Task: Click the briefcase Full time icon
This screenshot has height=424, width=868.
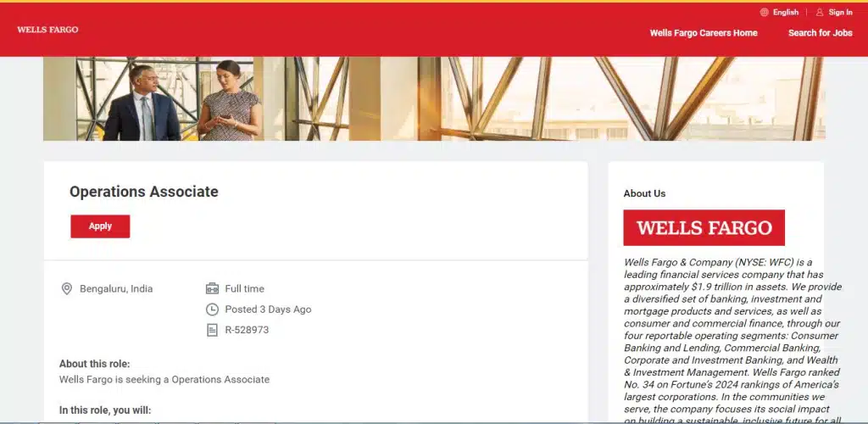Action: click(212, 288)
